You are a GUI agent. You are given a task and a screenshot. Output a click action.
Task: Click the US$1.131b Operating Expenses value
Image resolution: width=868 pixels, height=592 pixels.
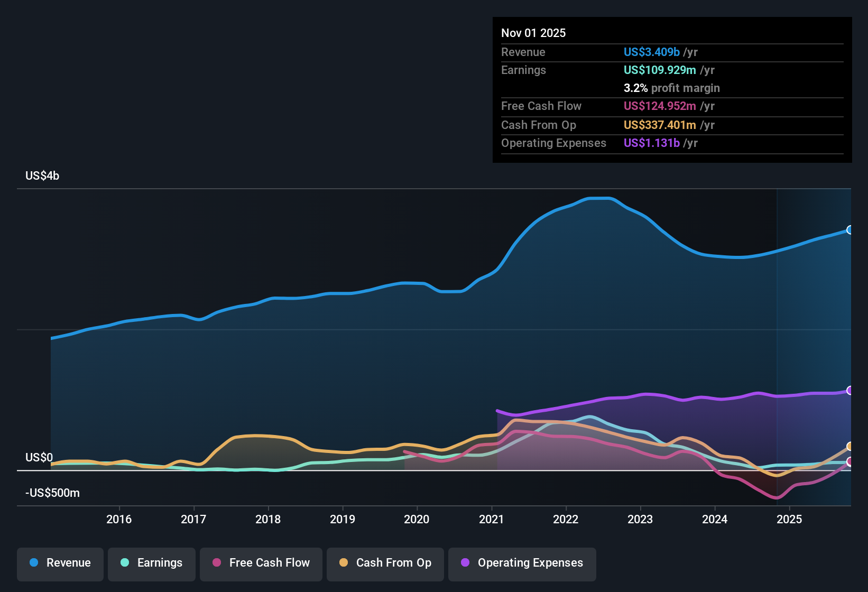pos(652,143)
